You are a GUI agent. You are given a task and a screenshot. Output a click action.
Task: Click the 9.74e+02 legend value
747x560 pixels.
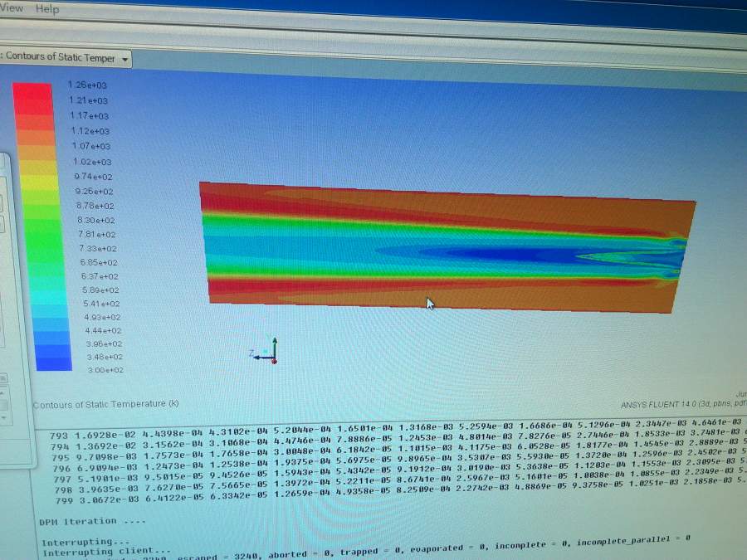(x=93, y=177)
